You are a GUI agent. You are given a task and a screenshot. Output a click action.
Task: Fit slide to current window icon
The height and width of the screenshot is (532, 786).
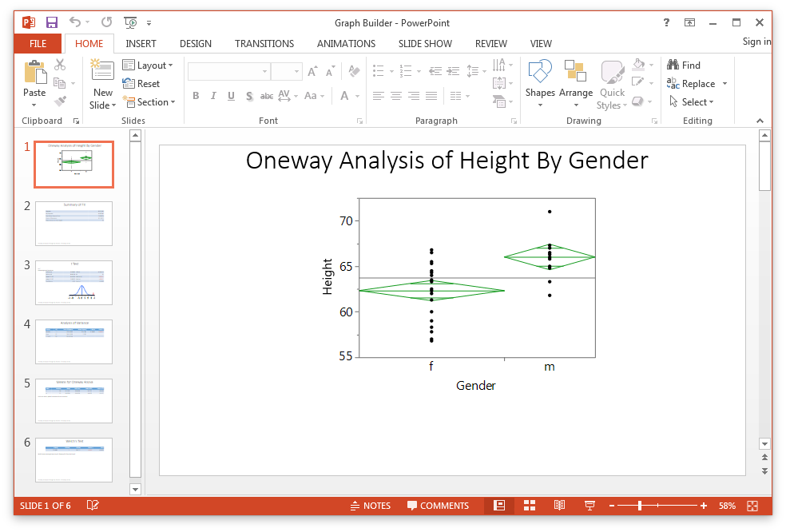tap(752, 506)
